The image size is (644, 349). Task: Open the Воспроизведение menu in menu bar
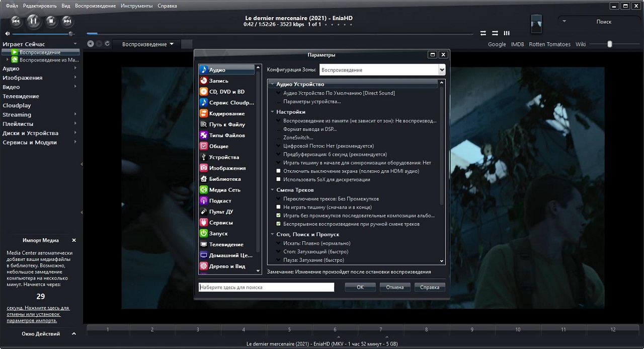95,6
